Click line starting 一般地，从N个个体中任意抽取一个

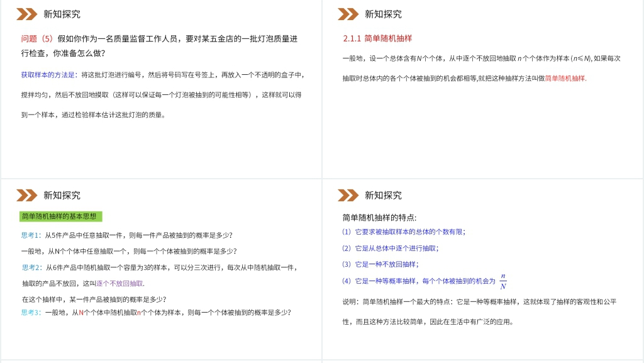pyautogui.click(x=129, y=251)
